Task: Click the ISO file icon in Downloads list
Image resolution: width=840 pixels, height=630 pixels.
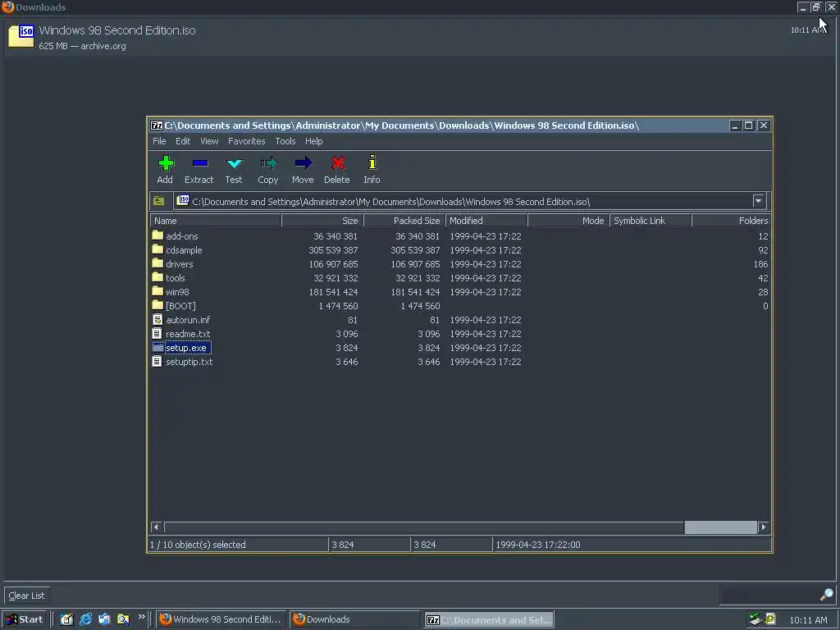Action: 21,36
